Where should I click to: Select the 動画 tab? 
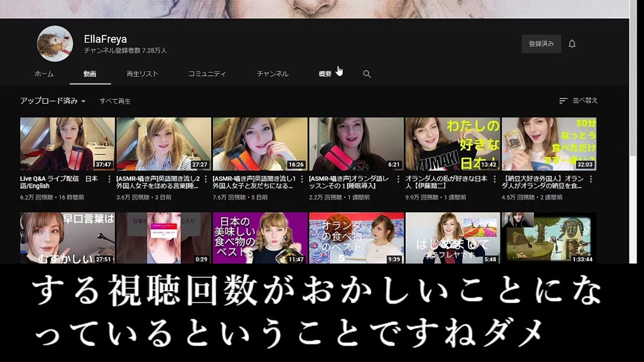90,74
